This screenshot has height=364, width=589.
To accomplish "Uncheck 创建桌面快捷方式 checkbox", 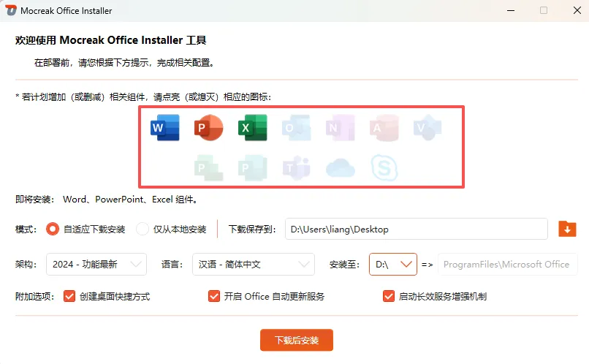I will 69,296.
